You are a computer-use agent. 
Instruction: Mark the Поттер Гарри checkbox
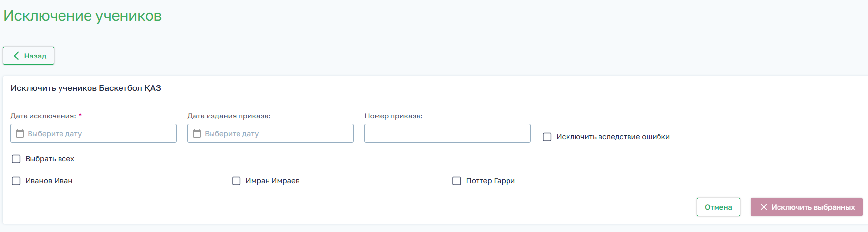pyautogui.click(x=457, y=181)
